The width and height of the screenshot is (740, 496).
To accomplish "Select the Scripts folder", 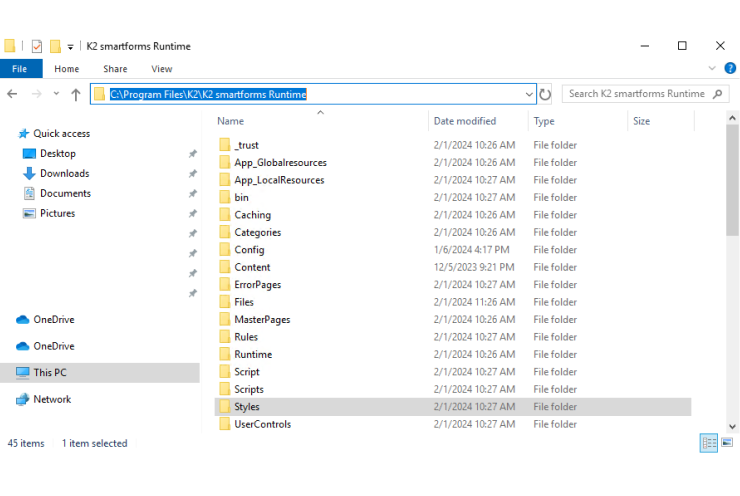I will click(249, 389).
